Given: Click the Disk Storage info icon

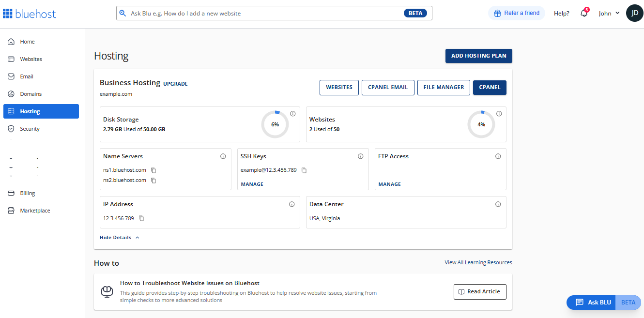Looking at the screenshot, I should (x=293, y=113).
